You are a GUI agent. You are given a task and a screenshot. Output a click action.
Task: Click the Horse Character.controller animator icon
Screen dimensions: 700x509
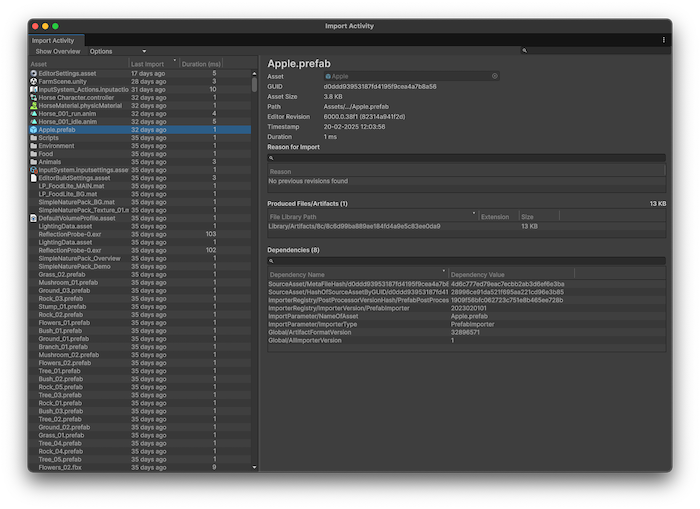(34, 97)
